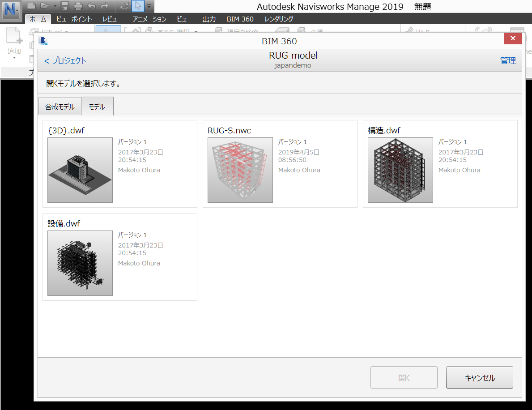Select the 合成モデル tab
The width and height of the screenshot is (532, 410).
[x=60, y=107]
